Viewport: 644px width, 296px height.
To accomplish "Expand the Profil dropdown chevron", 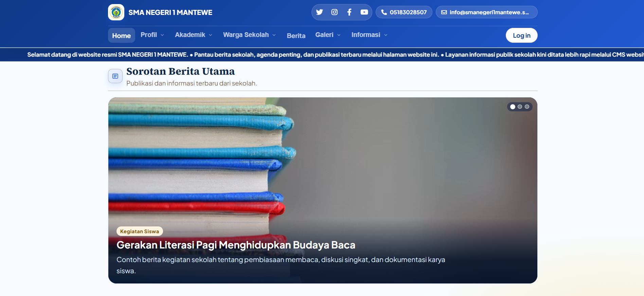I will click(162, 35).
